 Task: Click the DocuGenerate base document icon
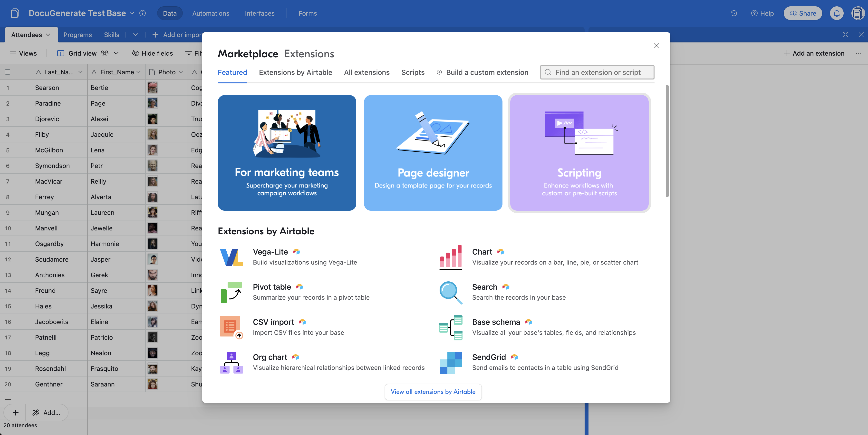[x=15, y=13]
